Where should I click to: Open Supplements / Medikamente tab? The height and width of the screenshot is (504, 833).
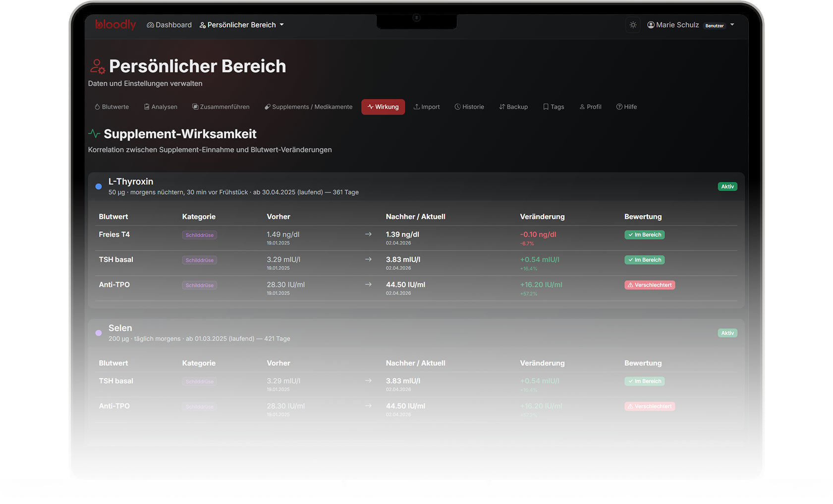[x=308, y=107]
